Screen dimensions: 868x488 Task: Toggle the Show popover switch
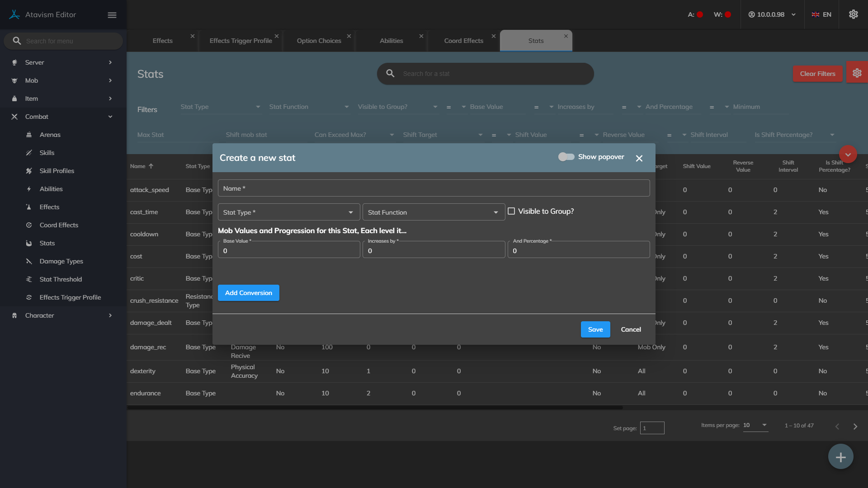pyautogui.click(x=566, y=157)
